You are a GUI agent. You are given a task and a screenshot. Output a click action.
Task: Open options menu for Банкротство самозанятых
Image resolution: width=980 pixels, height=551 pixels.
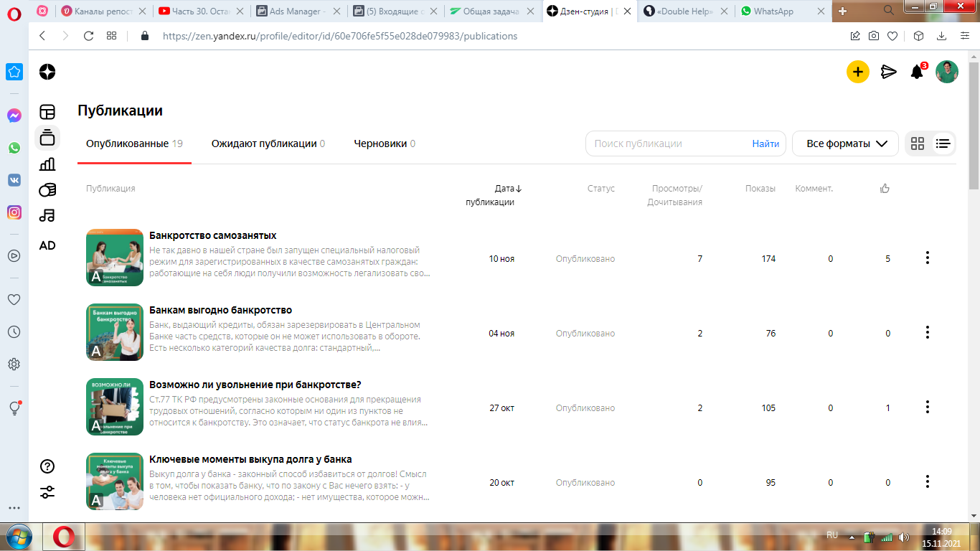927,258
